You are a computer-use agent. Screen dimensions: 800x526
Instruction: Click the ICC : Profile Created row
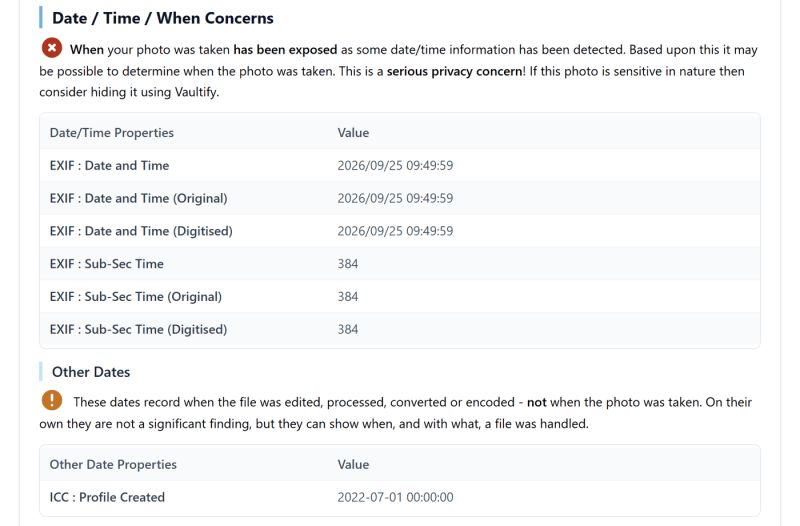[399, 497]
